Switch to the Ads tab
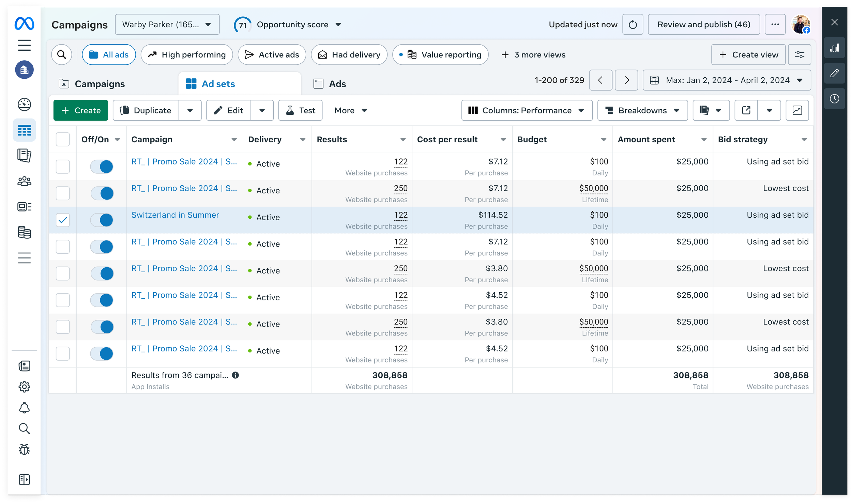This screenshot has height=504, width=852. (x=330, y=84)
